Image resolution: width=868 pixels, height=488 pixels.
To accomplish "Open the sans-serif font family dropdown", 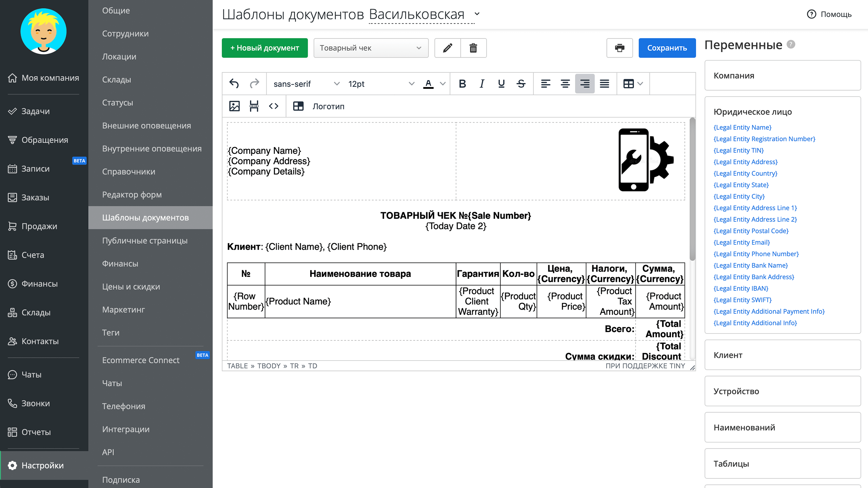I will pyautogui.click(x=306, y=83).
